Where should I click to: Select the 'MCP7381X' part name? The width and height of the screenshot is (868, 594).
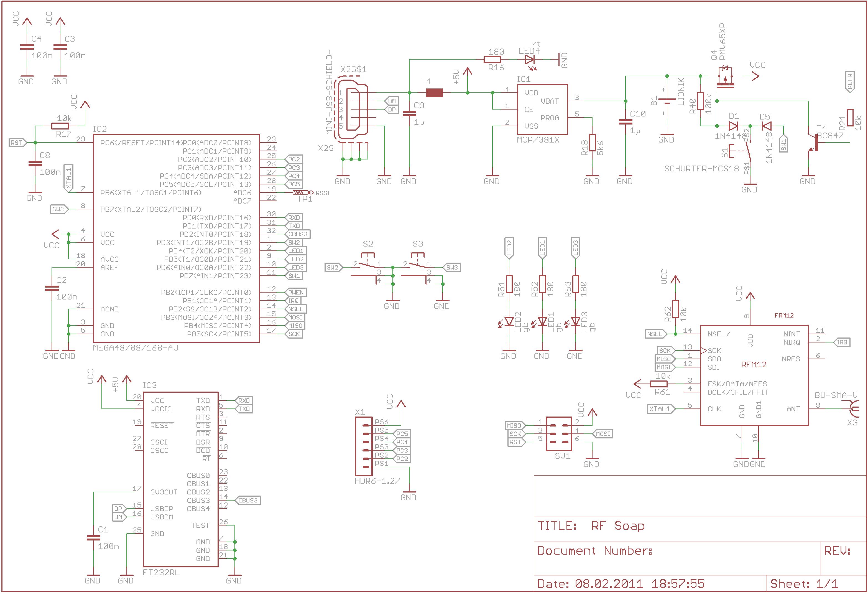(538, 140)
